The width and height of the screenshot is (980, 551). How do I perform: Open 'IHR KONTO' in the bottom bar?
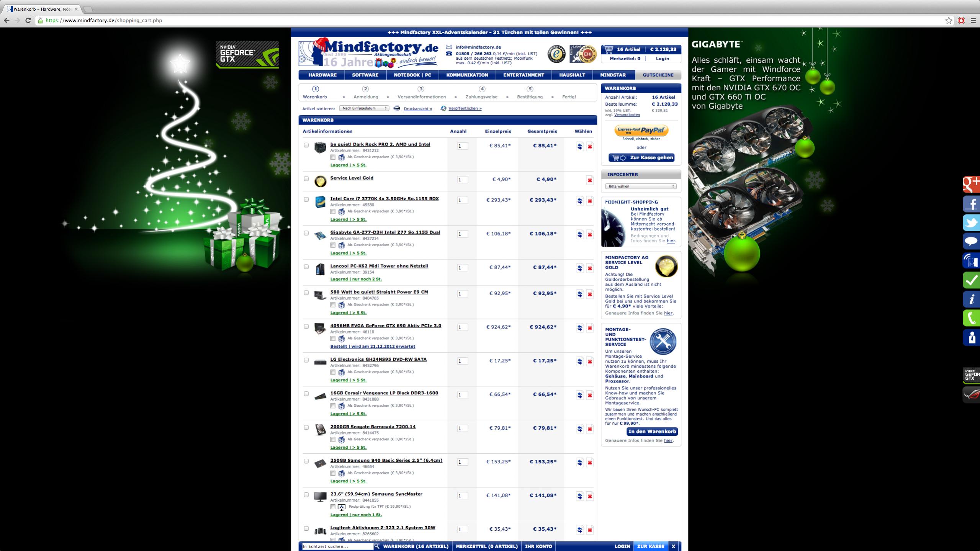point(538,546)
